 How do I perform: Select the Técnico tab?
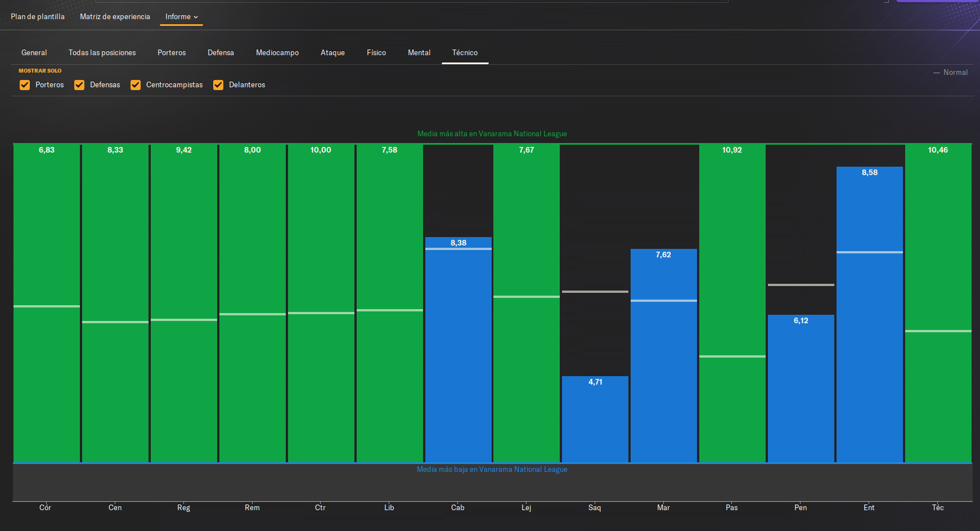coord(465,52)
